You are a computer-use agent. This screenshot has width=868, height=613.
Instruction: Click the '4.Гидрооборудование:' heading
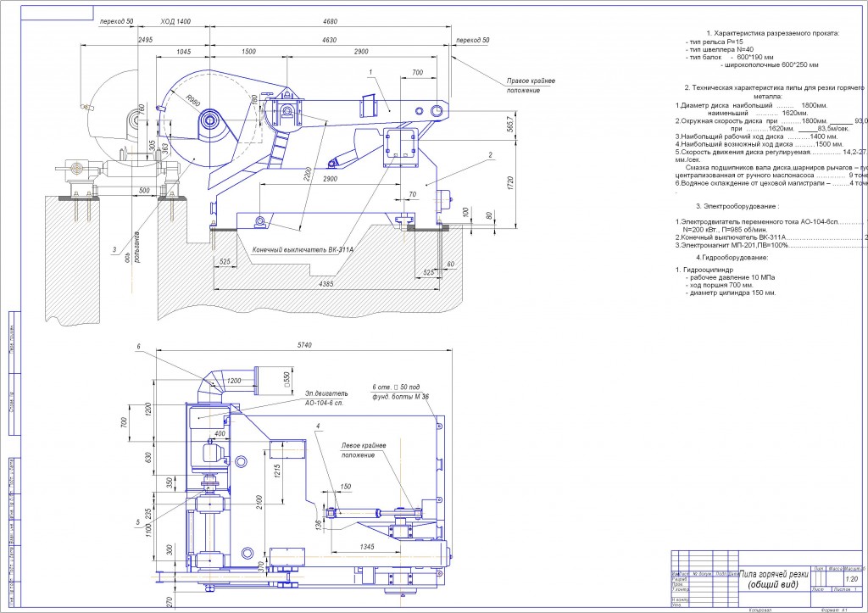tap(732, 258)
